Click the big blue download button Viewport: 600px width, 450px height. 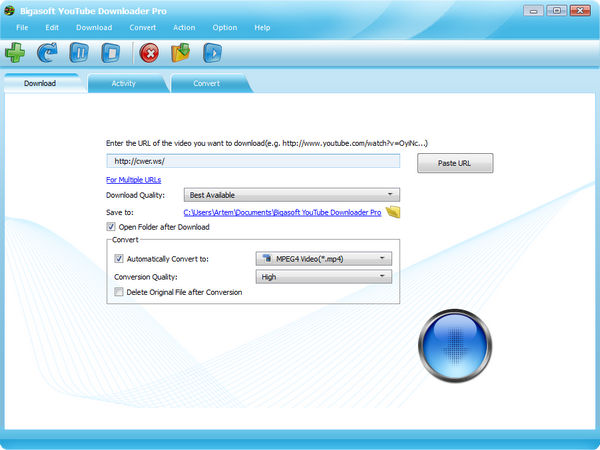click(455, 346)
